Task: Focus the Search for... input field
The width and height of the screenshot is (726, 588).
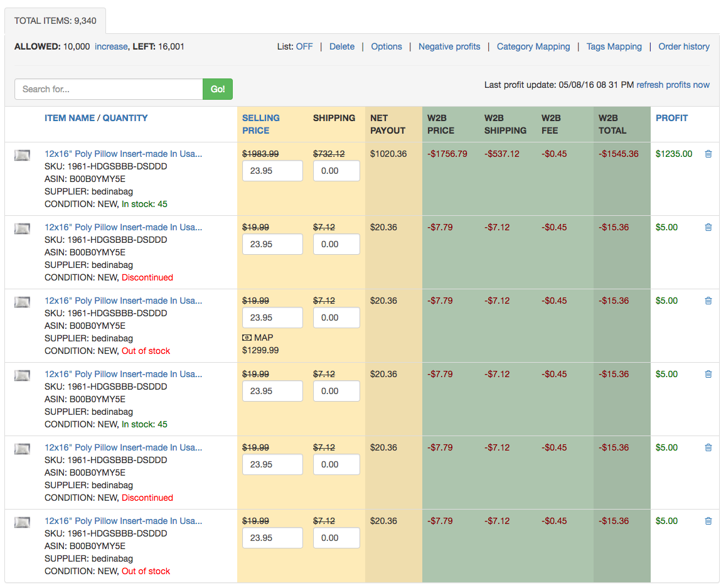Action: click(x=109, y=89)
